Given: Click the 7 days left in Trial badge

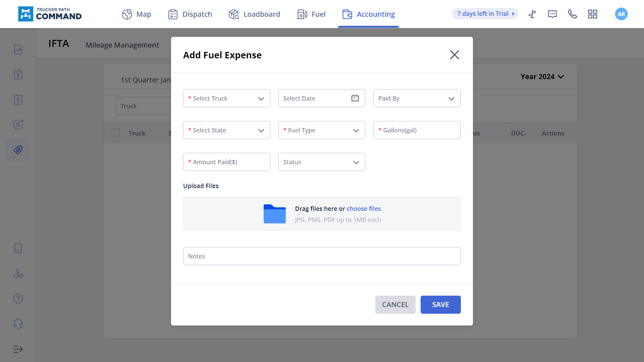Looking at the screenshot, I should [485, 14].
